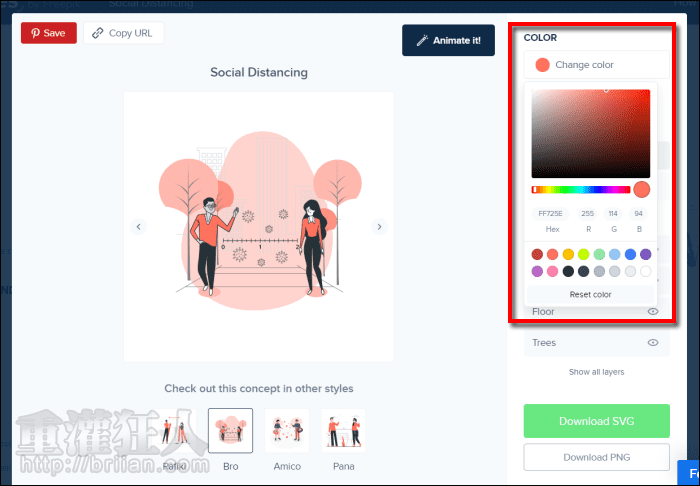Pick the blue preset color swatch
700x486 pixels.
point(630,255)
